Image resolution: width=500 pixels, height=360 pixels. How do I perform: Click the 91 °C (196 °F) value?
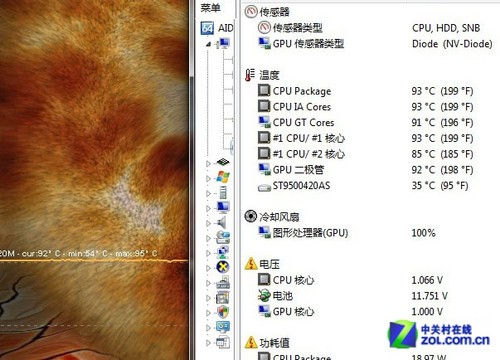click(x=442, y=123)
